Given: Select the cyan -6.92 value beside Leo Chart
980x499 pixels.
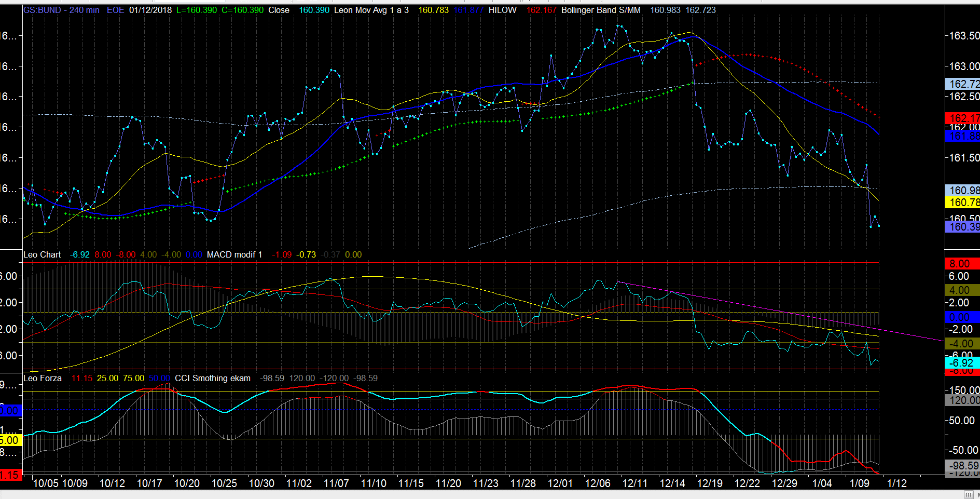Looking at the screenshot, I should pos(80,254).
